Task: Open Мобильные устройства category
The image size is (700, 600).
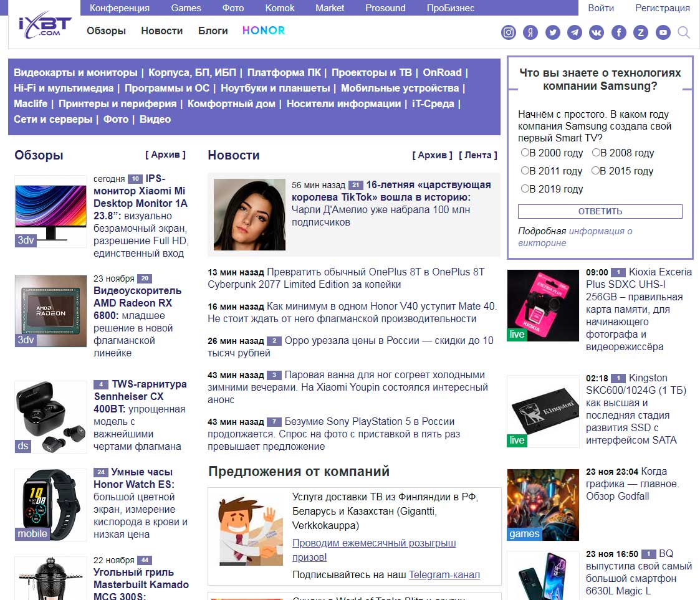Action: point(400,88)
